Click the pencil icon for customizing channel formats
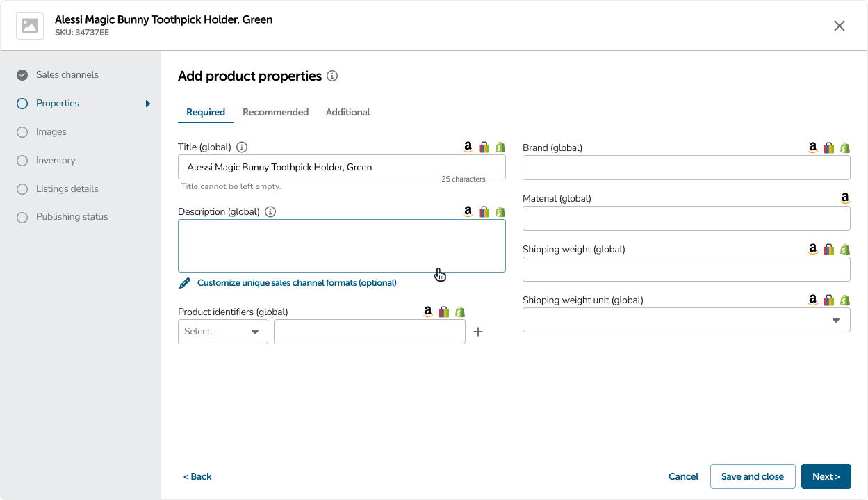 click(x=184, y=283)
